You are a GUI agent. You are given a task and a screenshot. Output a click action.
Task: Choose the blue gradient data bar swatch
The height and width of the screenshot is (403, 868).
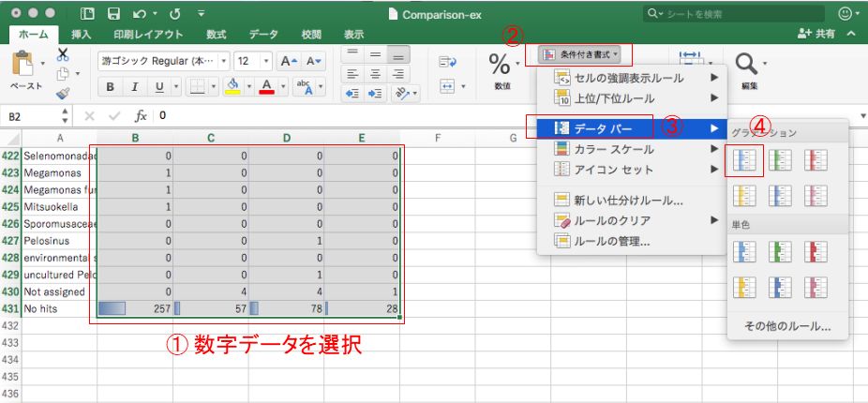click(x=747, y=160)
